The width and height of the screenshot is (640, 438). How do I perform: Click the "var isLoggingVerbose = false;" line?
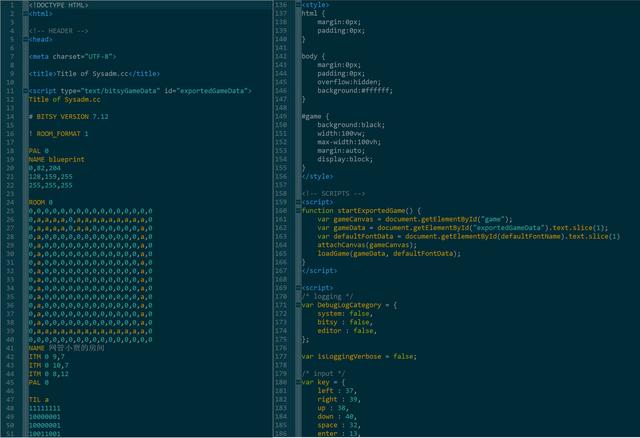pyautogui.click(x=359, y=356)
